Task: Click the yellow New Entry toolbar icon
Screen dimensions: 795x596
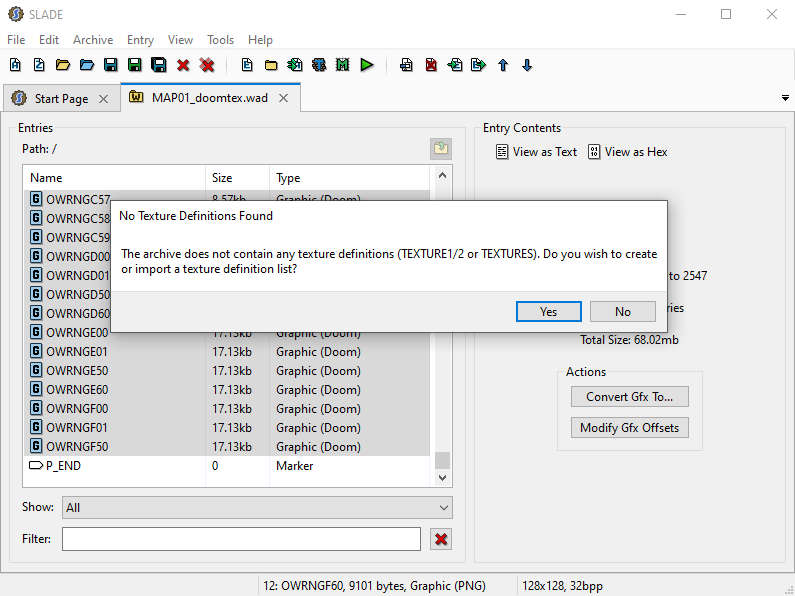Action: click(x=247, y=65)
